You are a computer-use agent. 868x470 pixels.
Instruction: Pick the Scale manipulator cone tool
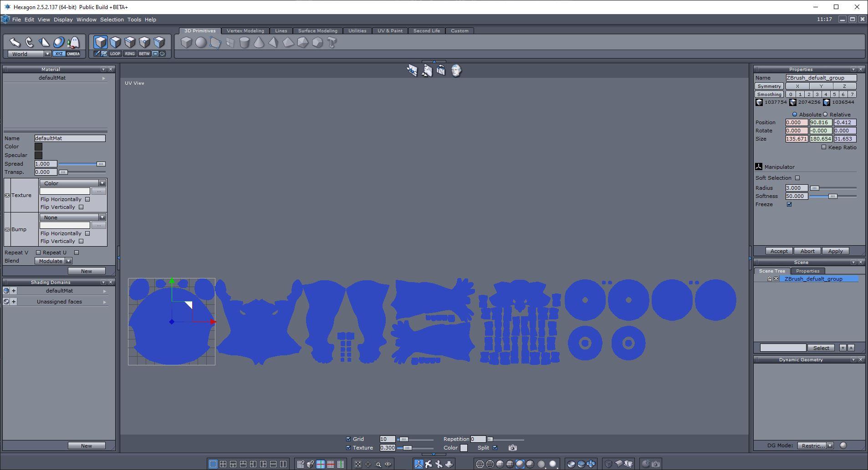click(44, 42)
